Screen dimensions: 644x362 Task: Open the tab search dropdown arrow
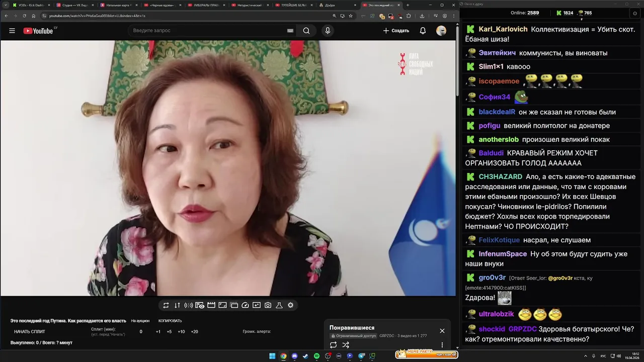pyautogui.click(x=6, y=5)
